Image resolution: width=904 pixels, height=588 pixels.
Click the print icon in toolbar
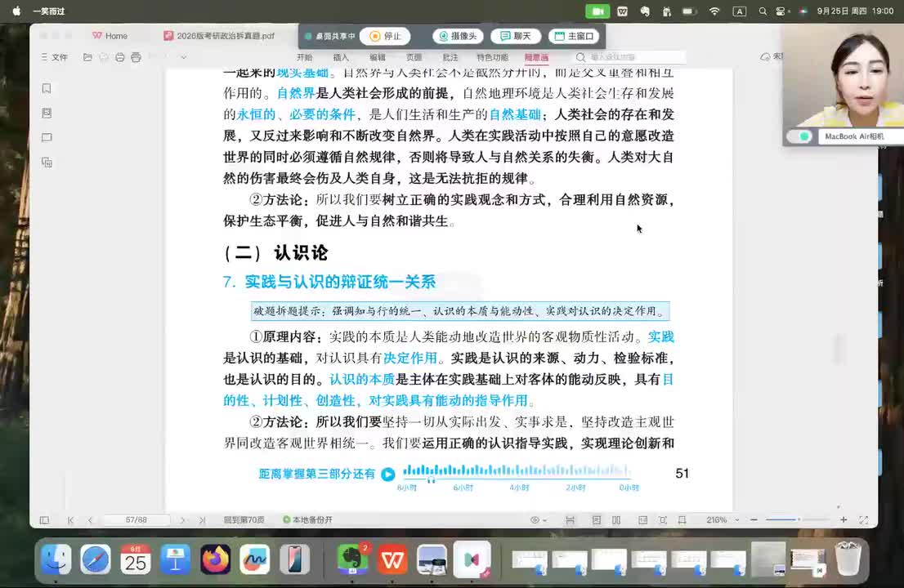coord(120,57)
